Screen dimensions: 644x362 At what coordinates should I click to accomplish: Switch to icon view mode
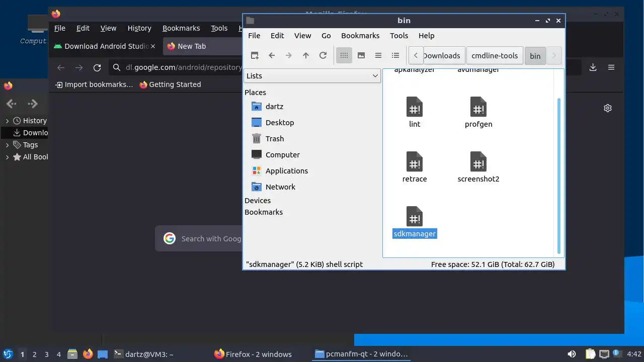344,55
